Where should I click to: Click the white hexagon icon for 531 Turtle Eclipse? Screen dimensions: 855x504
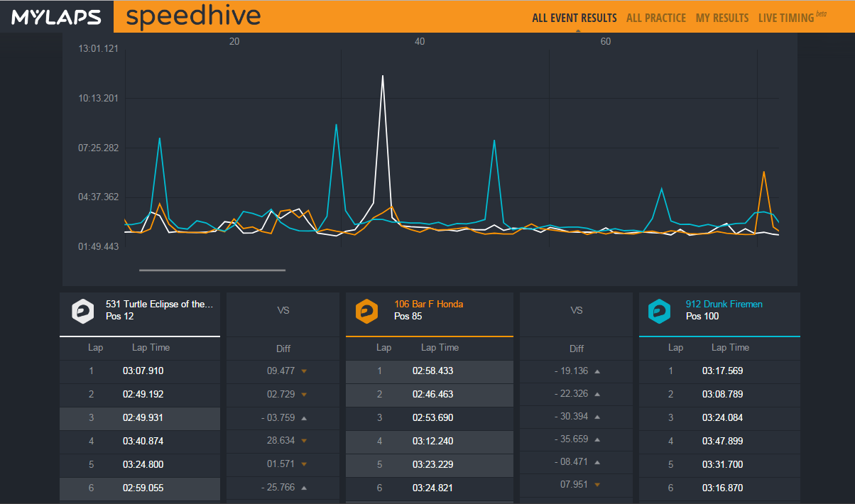tap(83, 311)
